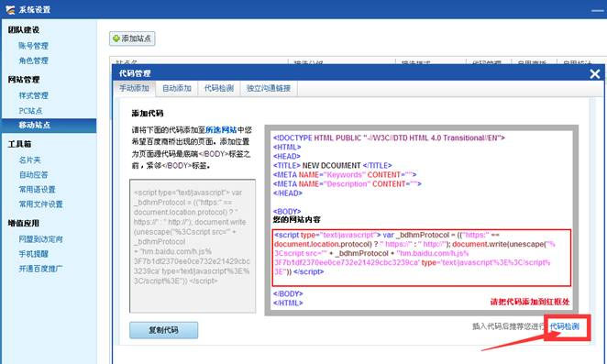Click the 工具箱 section heading
The height and width of the screenshot is (364, 607).
click(19, 144)
